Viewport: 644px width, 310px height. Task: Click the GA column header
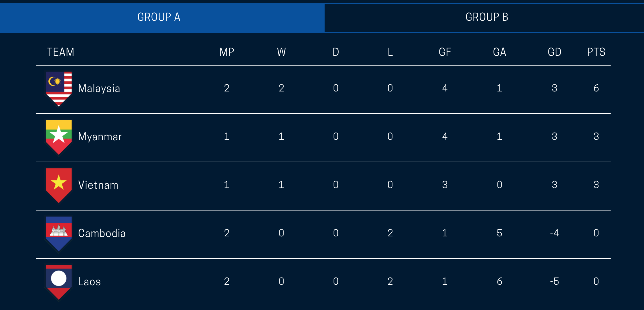(500, 52)
